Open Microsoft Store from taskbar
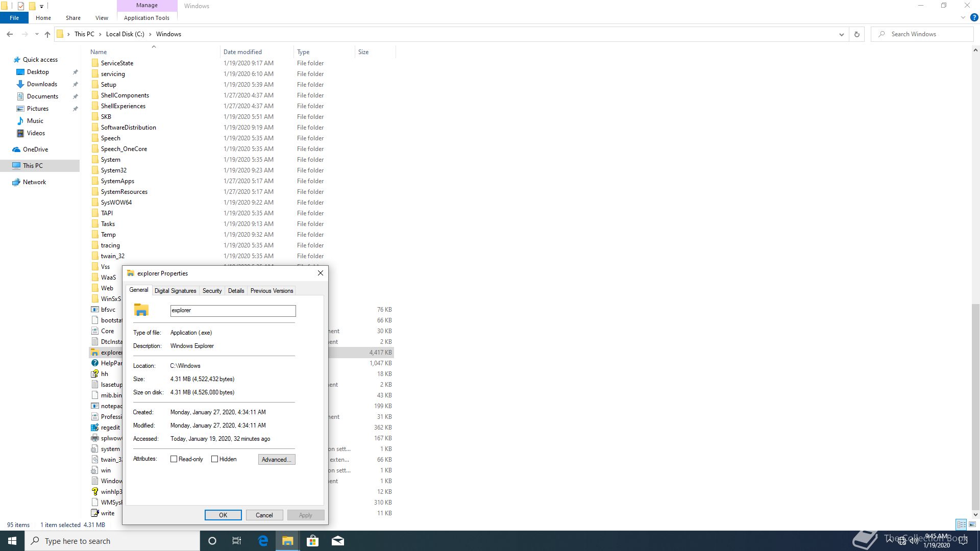The width and height of the screenshot is (980, 551). 312,541
